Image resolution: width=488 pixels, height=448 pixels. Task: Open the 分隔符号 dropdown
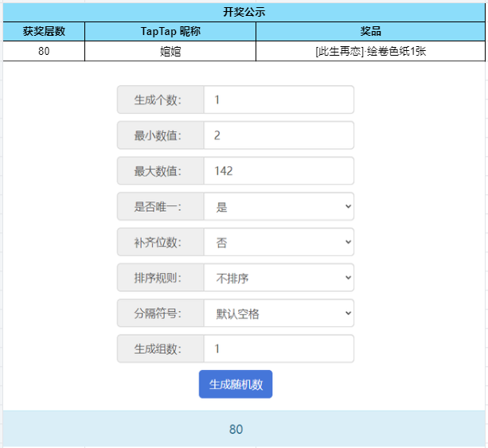279,314
